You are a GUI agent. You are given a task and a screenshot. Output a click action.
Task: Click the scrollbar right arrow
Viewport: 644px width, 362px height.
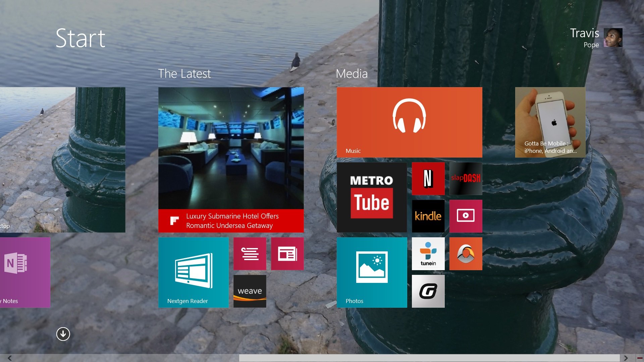pos(626,358)
